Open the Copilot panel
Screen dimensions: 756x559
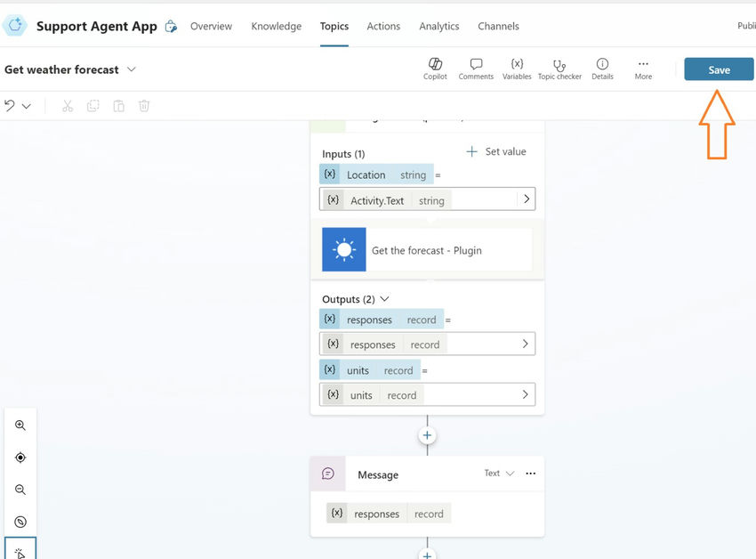point(435,69)
